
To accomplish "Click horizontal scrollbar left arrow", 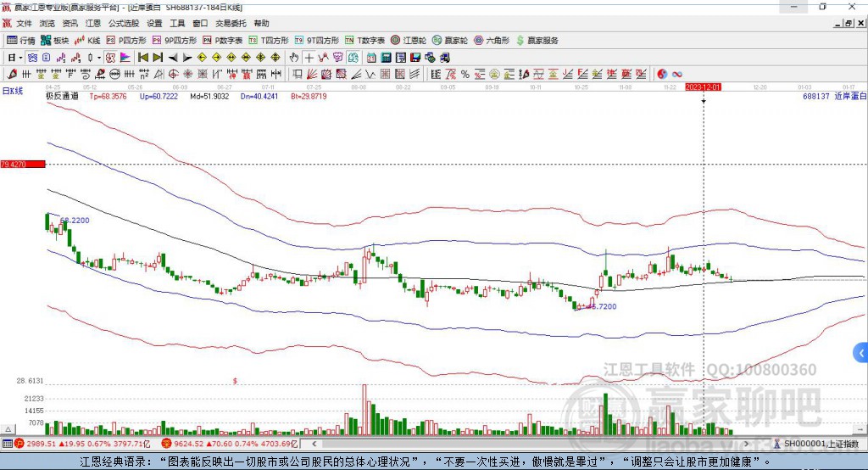I will [314, 444].
